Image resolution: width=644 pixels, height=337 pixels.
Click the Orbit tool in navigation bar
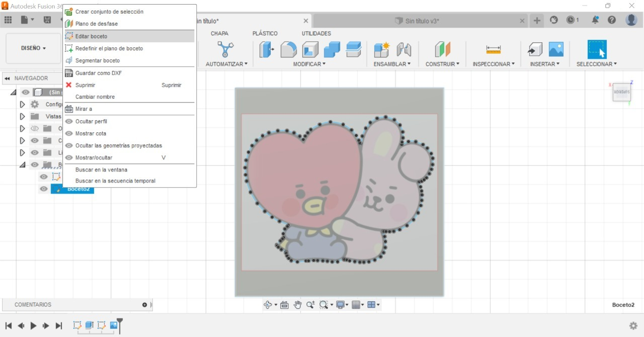point(268,304)
